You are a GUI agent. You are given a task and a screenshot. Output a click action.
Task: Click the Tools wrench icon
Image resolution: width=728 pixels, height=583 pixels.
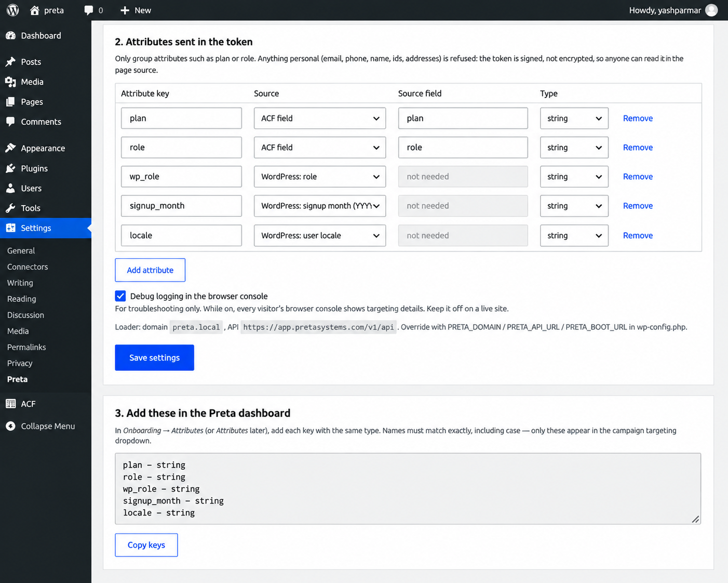(10, 208)
